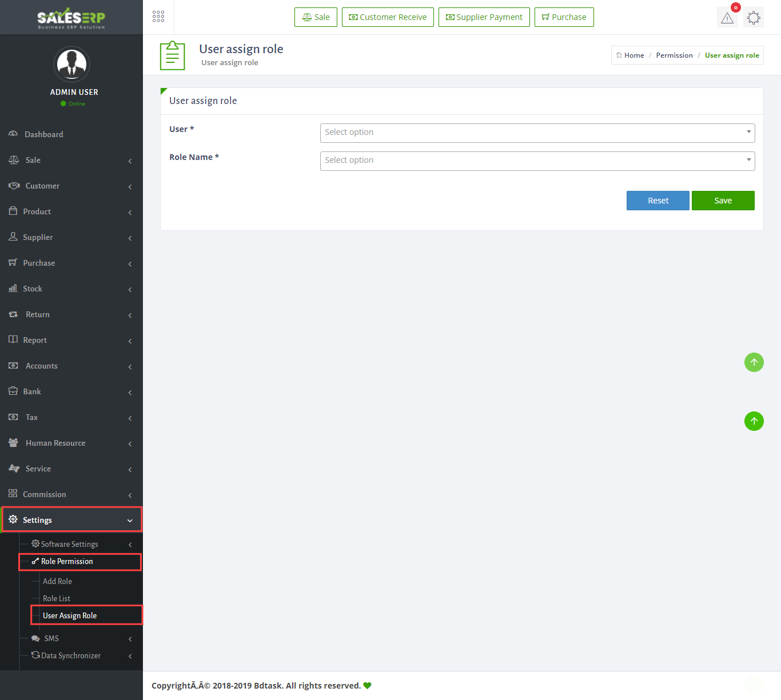Viewport: 781px width, 700px height.
Task: Click the admin user avatar picture
Action: [x=71, y=64]
